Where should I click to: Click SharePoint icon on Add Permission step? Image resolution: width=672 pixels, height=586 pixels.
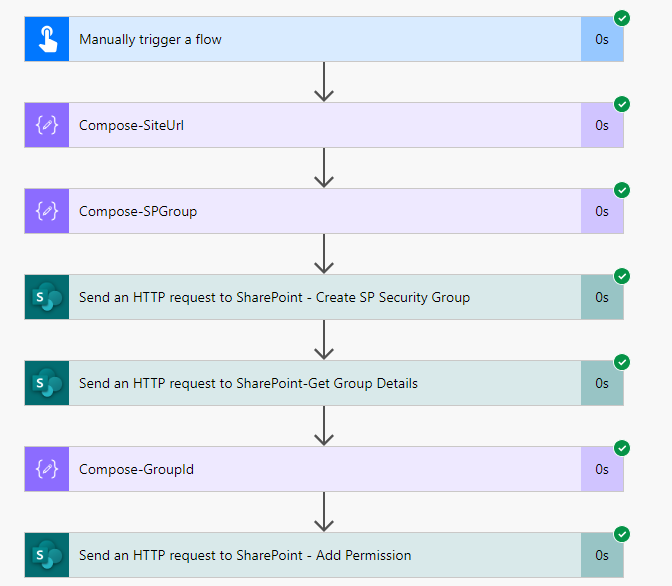coord(47,555)
